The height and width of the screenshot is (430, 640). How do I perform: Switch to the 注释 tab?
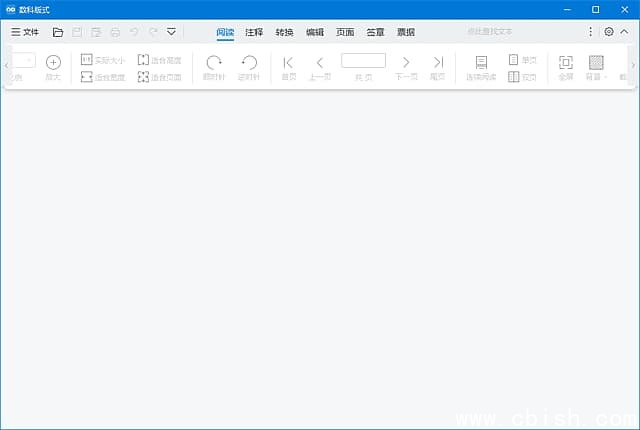[x=254, y=32]
